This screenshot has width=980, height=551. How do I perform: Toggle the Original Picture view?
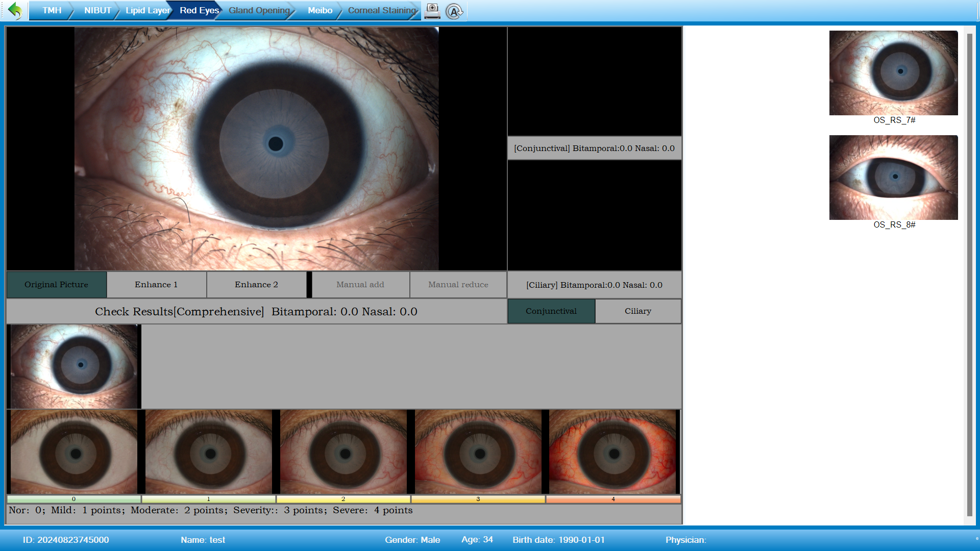coord(56,284)
